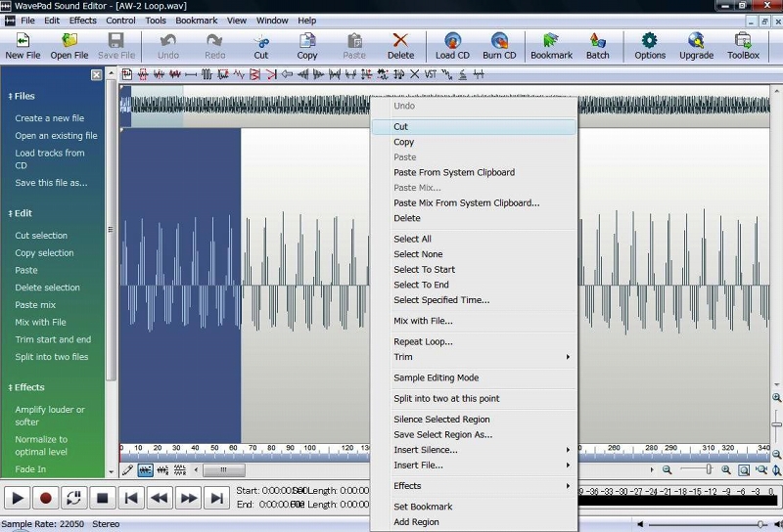
Task: Click the Delete red X toolbar icon
Action: pos(400,40)
